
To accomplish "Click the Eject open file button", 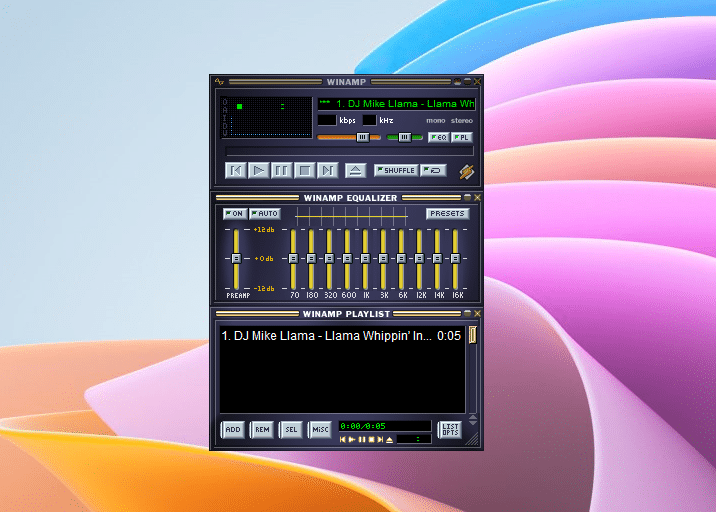I will coord(355,171).
